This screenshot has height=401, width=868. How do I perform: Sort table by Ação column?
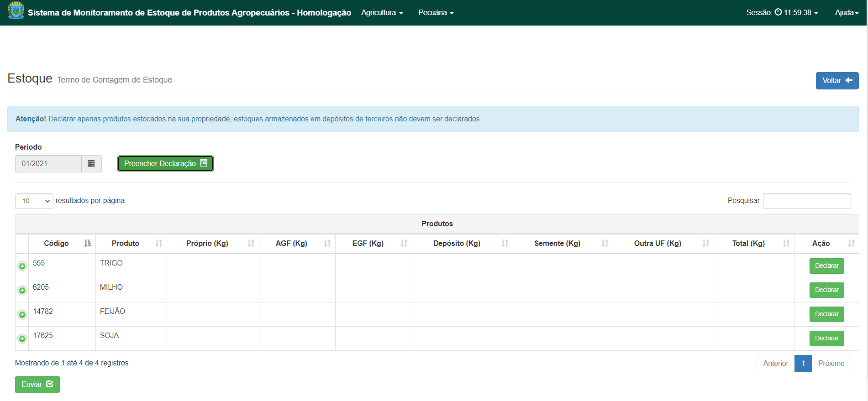tap(826, 244)
